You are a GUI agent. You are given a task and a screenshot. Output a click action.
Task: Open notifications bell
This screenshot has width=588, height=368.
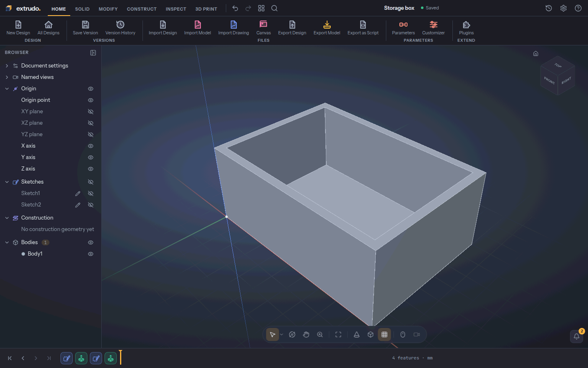point(577,337)
